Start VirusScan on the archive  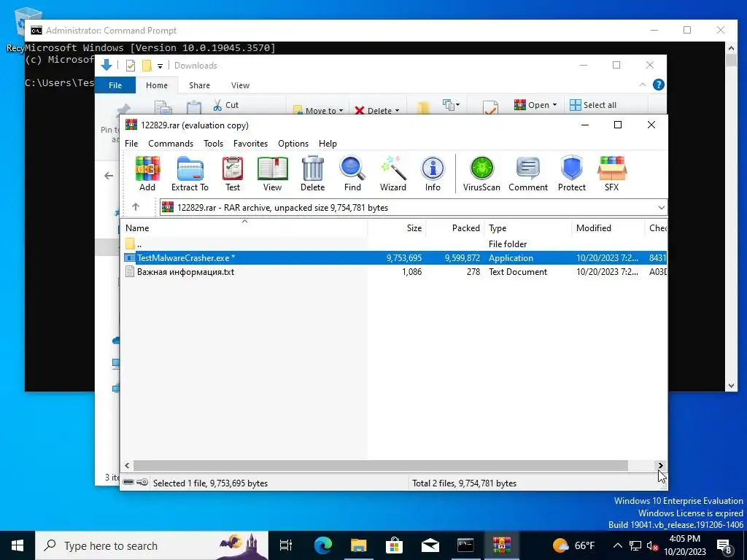(x=481, y=174)
